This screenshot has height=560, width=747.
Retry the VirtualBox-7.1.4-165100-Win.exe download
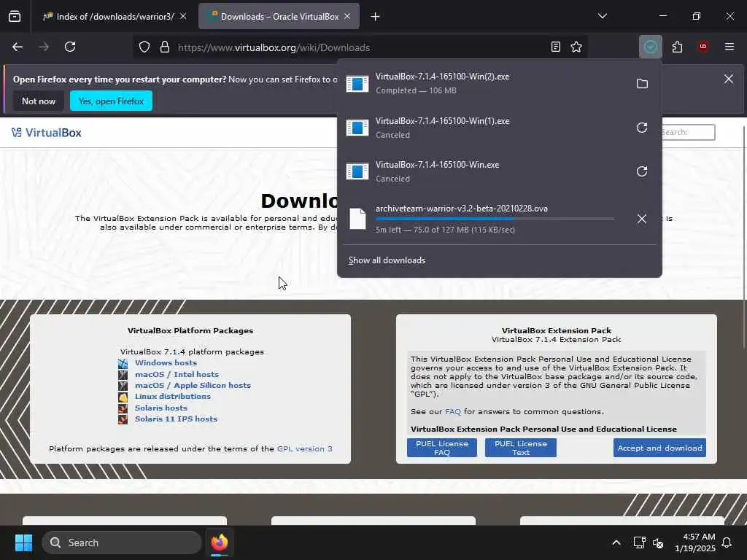[642, 171]
